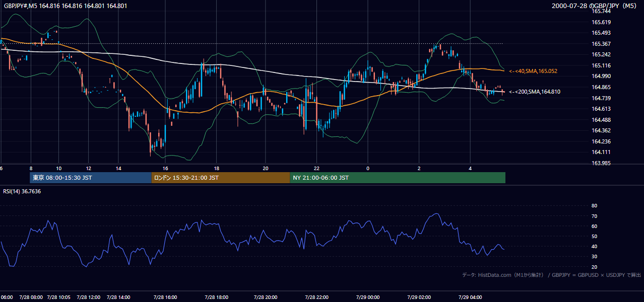Click price axis label 164.865
Screen dimensions: 644x302
[601, 87]
